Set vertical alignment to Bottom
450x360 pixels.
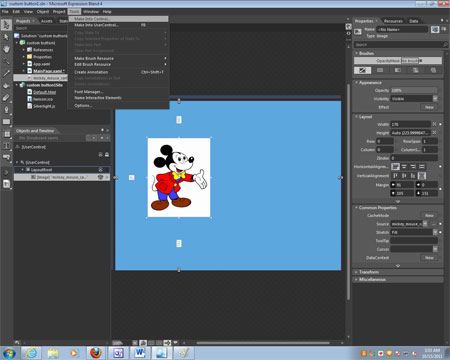(x=413, y=176)
